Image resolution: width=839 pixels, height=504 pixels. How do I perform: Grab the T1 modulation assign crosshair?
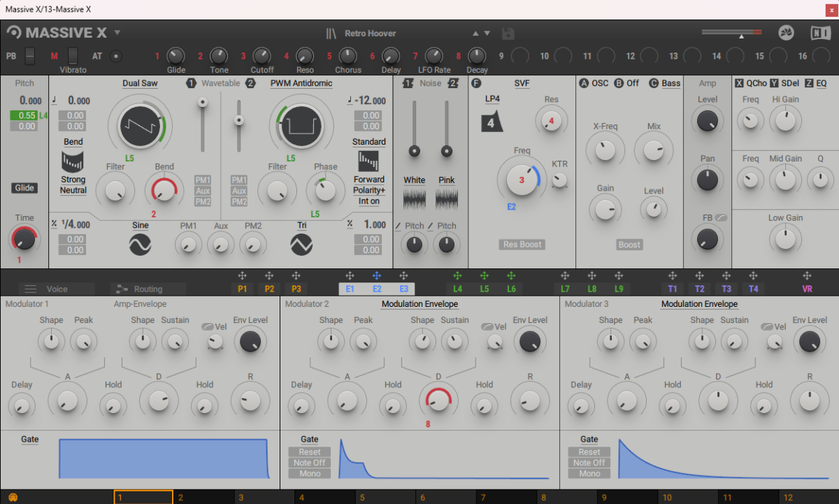pos(673,276)
